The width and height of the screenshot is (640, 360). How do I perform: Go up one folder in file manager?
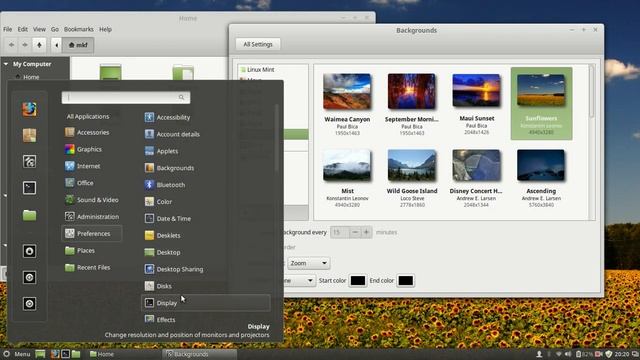coord(39,45)
